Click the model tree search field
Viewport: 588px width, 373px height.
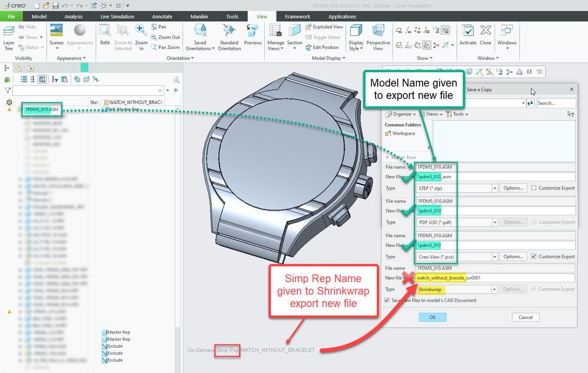tap(88, 91)
